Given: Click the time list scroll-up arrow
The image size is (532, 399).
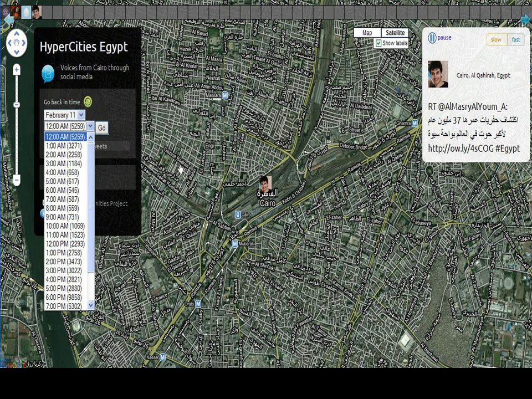Looking at the screenshot, I should pyautogui.click(x=90, y=137).
